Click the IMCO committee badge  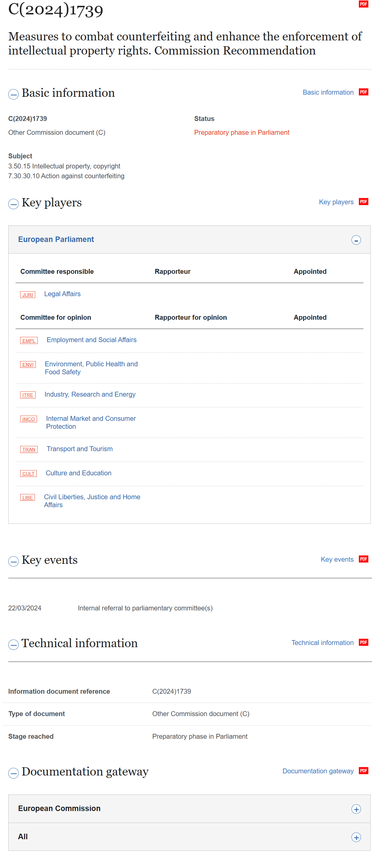click(x=29, y=419)
